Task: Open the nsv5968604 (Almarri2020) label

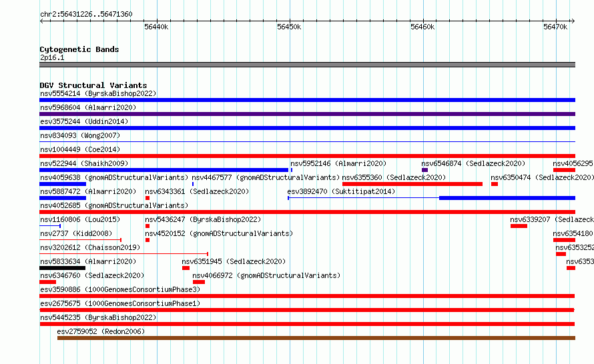Action: tap(88, 107)
